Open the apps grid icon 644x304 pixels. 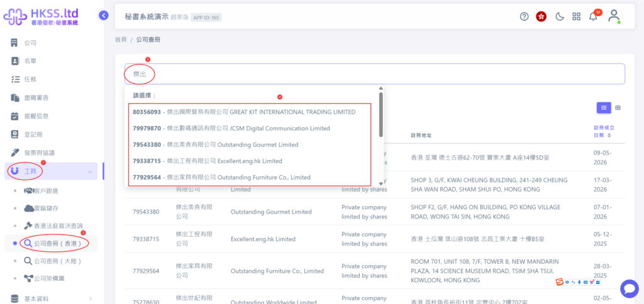coord(577,16)
